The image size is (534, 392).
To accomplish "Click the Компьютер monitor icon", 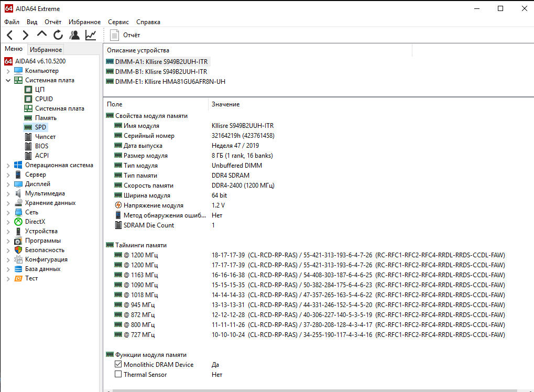I will pos(18,71).
